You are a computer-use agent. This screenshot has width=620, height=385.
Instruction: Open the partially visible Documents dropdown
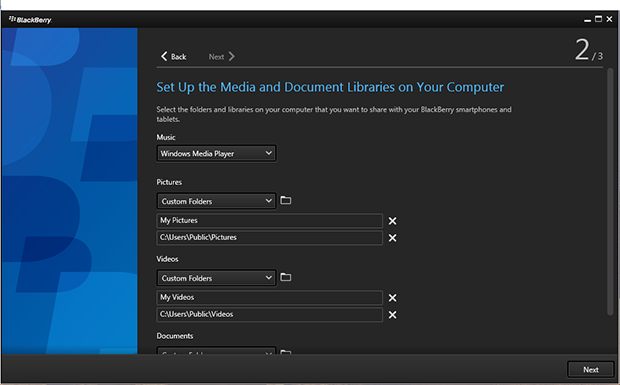point(217,351)
